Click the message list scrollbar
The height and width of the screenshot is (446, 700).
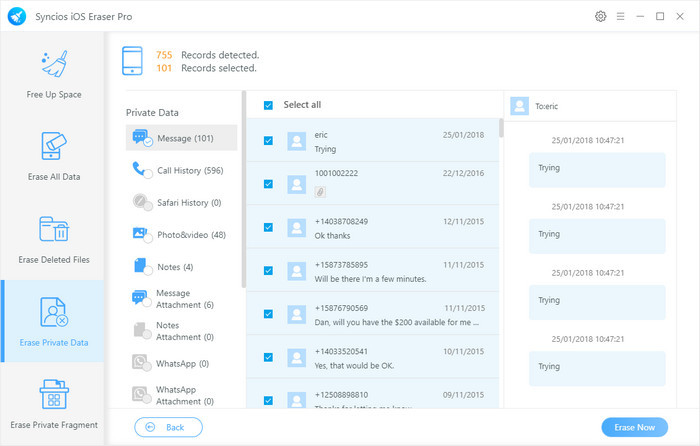tap(501, 128)
